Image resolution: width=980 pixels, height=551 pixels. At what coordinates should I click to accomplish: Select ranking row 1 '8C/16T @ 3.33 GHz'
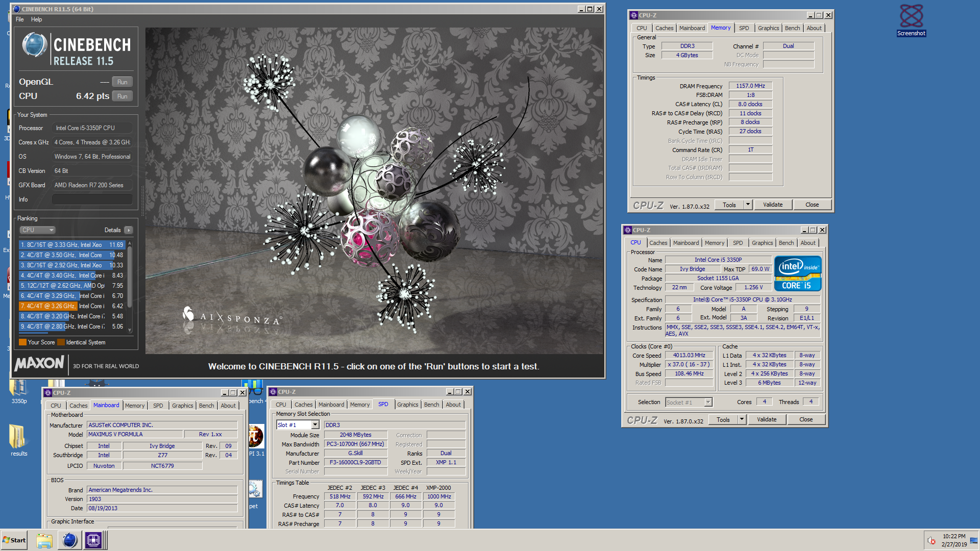pyautogui.click(x=72, y=245)
